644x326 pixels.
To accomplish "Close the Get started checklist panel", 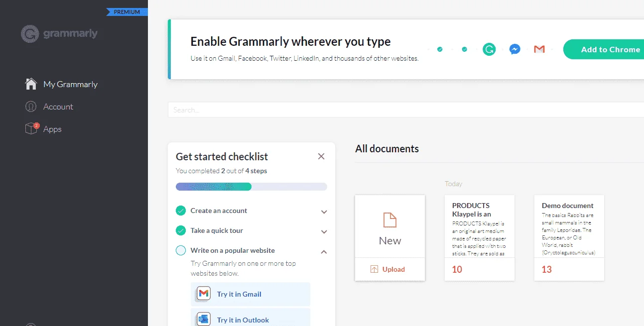I will [x=321, y=156].
